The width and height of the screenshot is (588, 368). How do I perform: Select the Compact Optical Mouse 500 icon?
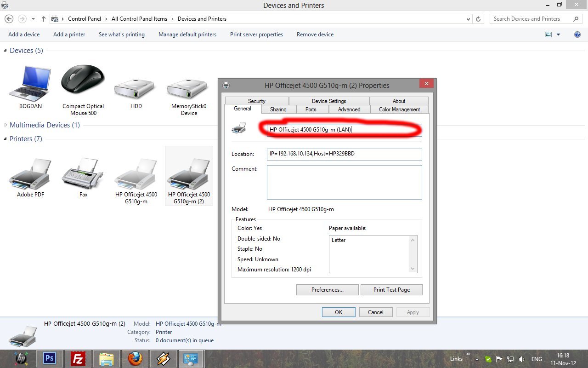[x=83, y=79]
